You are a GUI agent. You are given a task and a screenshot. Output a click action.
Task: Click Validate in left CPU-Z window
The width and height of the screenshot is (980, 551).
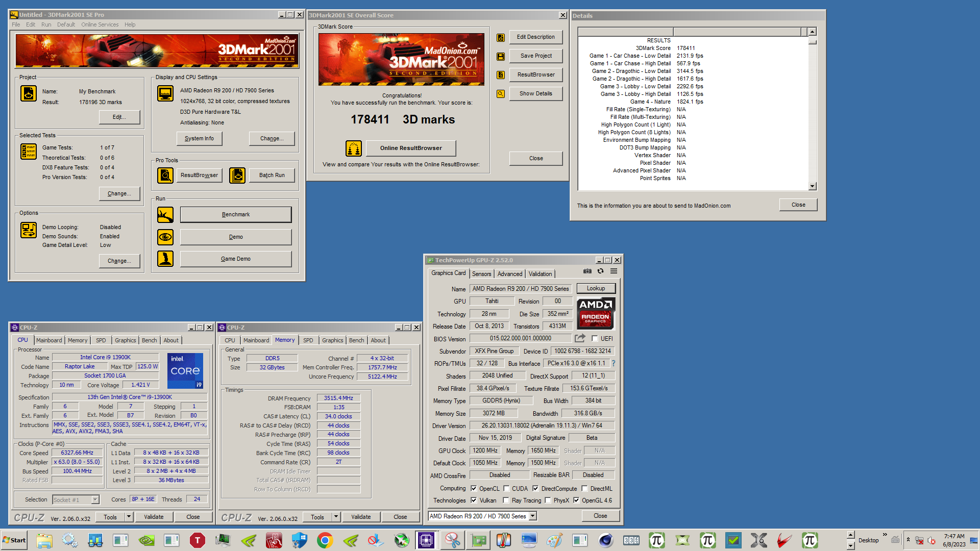tap(154, 517)
